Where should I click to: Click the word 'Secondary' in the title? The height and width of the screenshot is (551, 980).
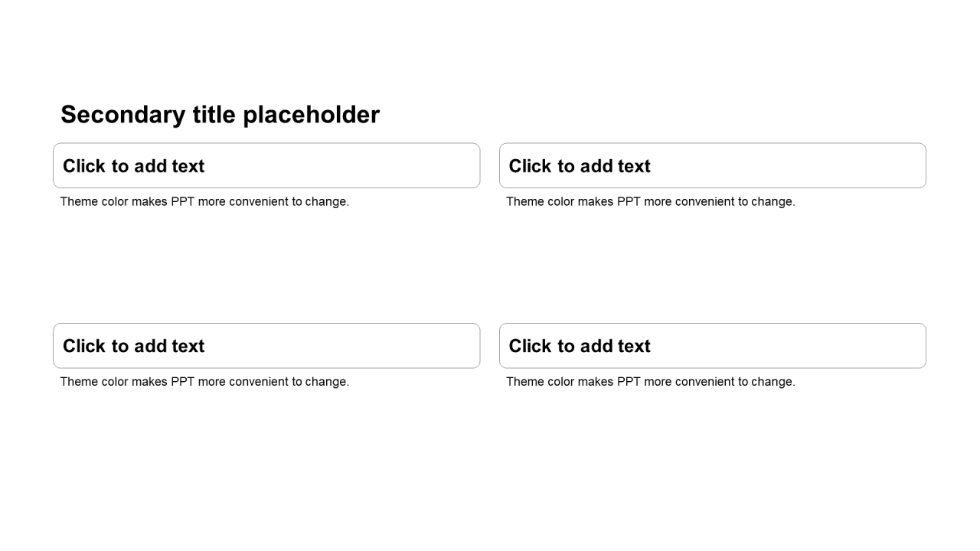pyautogui.click(x=122, y=115)
